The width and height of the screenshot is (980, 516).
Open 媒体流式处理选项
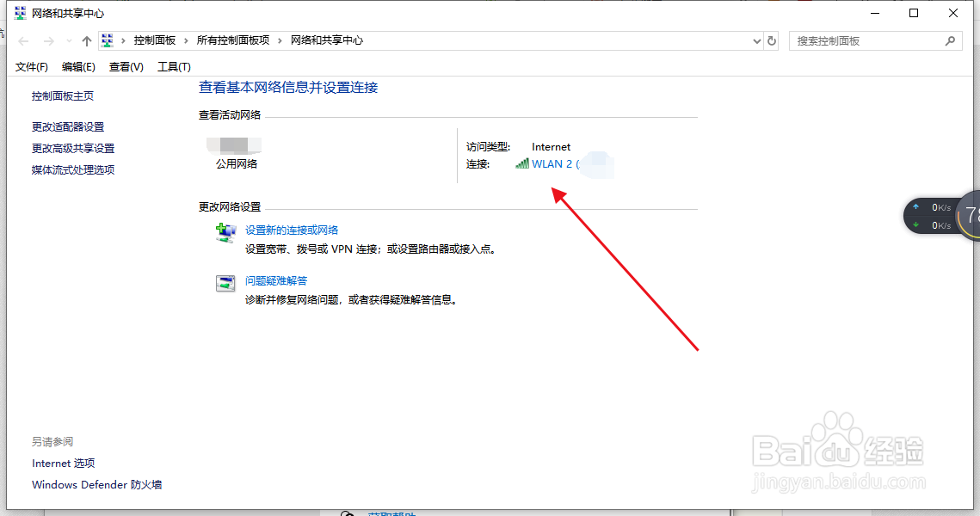pos(73,170)
